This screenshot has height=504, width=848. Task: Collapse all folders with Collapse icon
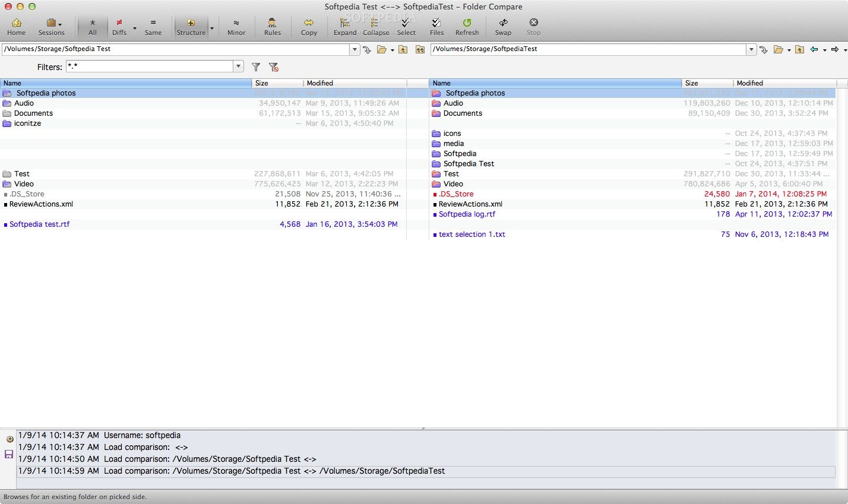[x=375, y=27]
